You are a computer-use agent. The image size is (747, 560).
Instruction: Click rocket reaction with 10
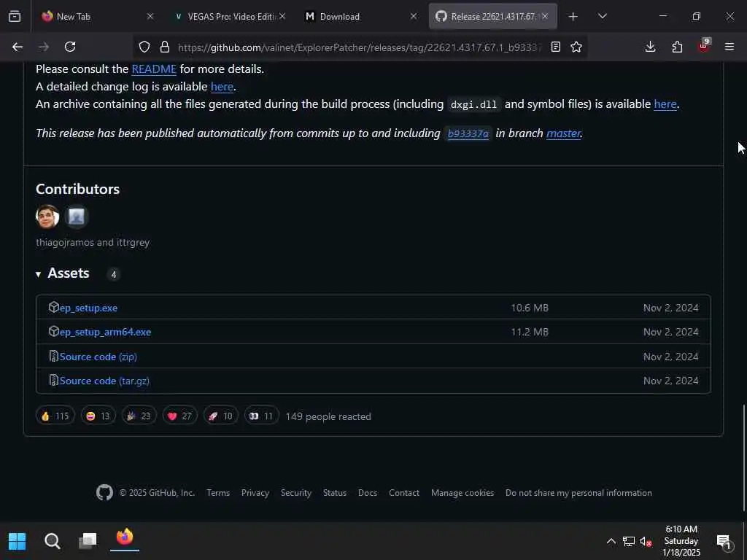coord(220,416)
